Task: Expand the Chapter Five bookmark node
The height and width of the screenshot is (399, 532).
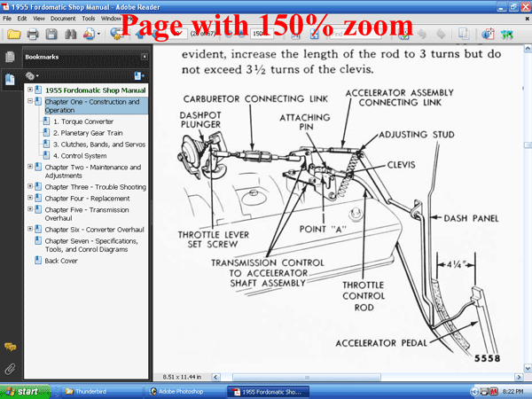Action: pos(30,209)
